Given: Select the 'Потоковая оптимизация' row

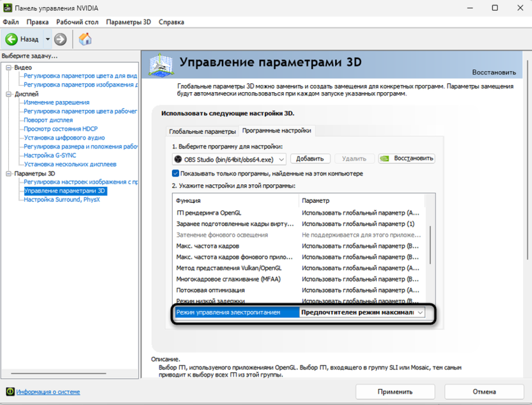Looking at the screenshot, I should (299, 290).
